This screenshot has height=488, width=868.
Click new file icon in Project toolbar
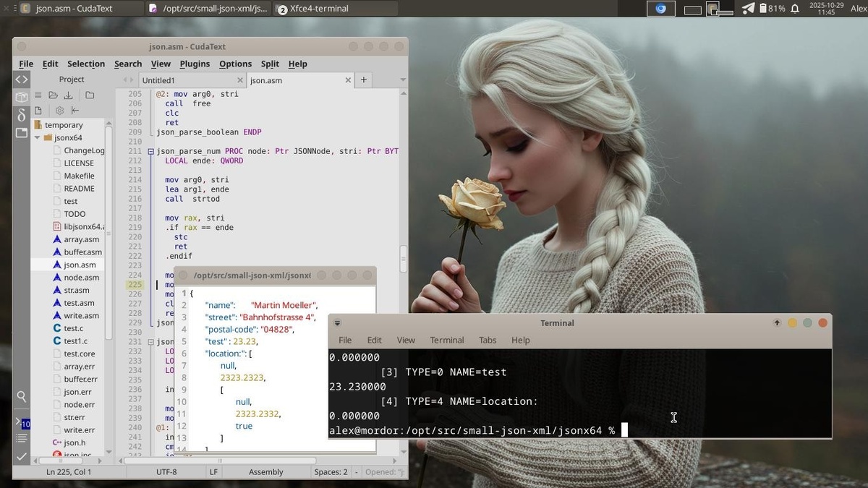coord(38,111)
